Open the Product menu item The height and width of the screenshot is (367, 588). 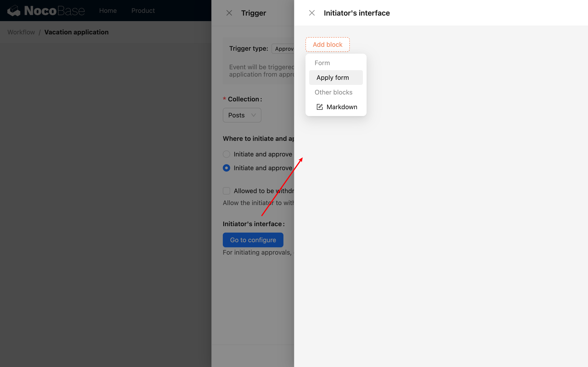pyautogui.click(x=143, y=11)
